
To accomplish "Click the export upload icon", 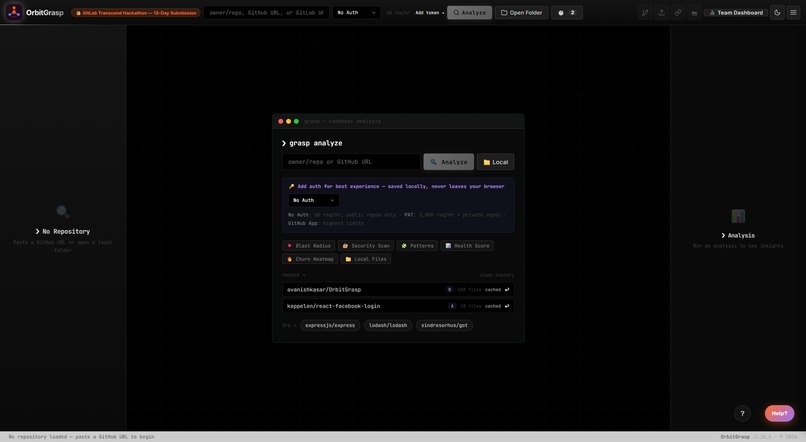I will click(x=661, y=13).
